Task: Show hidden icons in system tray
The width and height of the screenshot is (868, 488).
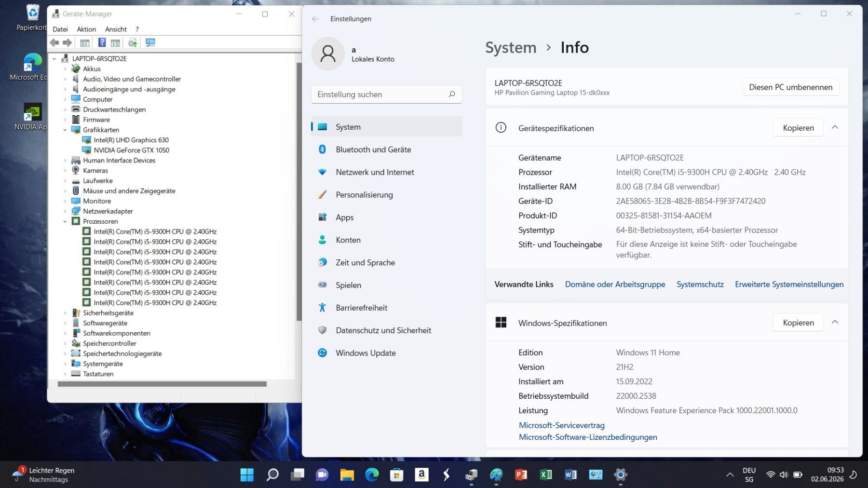Action: [x=730, y=475]
